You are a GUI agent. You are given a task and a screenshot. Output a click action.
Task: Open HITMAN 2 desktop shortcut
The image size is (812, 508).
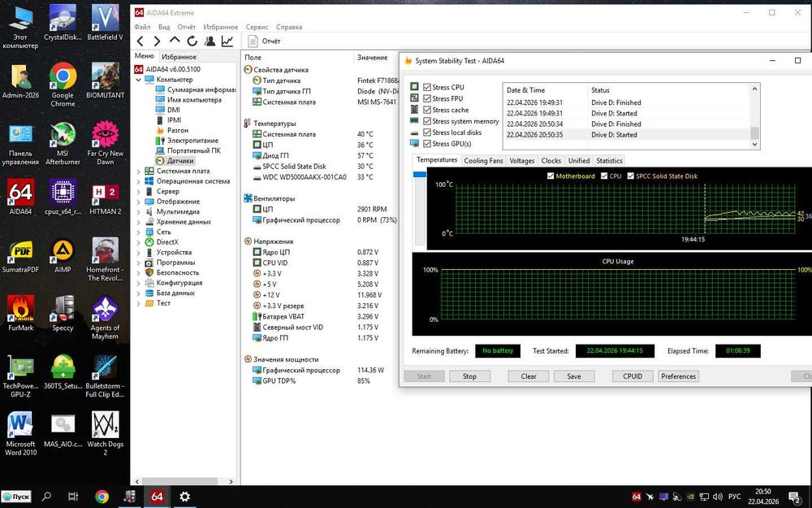105,197
